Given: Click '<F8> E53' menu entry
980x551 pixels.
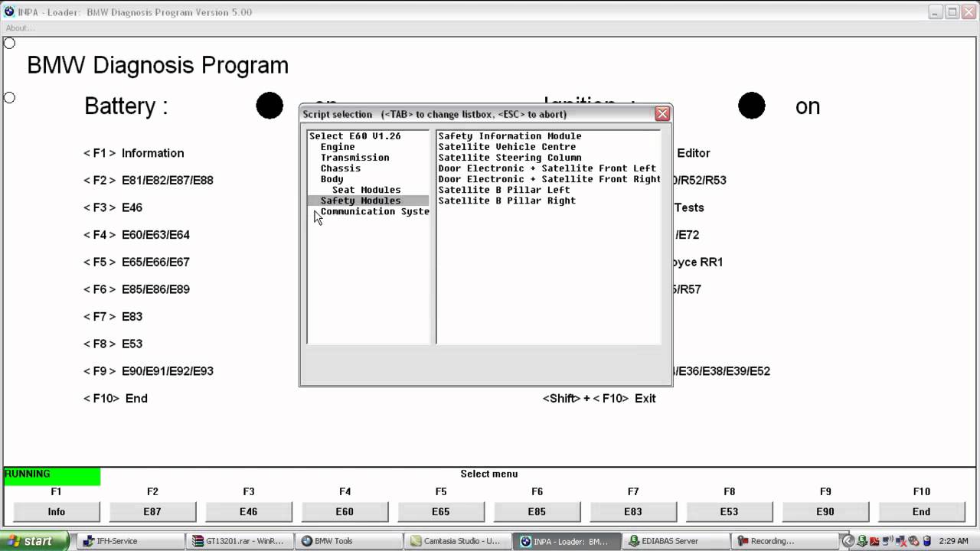Looking at the screenshot, I should [113, 344].
